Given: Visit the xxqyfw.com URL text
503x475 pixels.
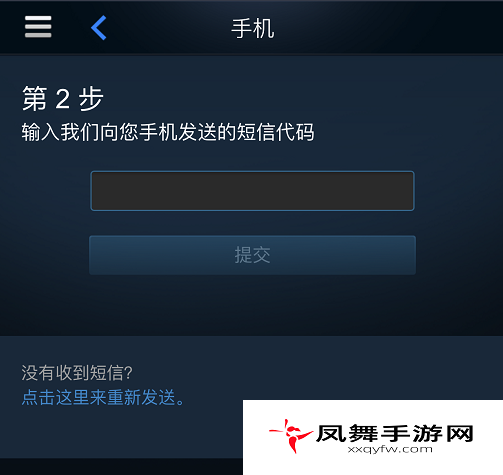Looking at the screenshot, I should coord(390,450).
